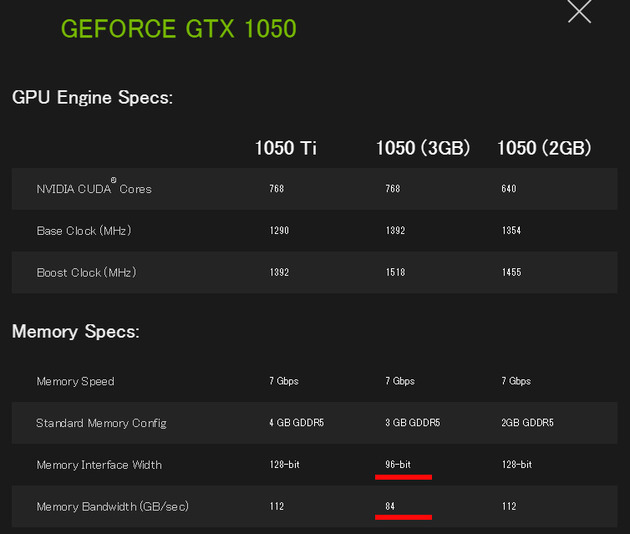The image size is (630, 534).
Task: Click the 640 CUDA cores value
Action: pyautogui.click(x=509, y=188)
